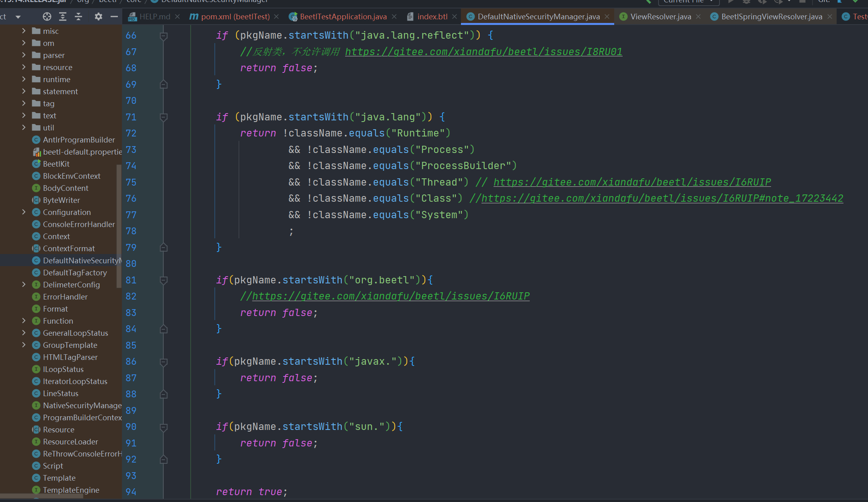Image resolution: width=868 pixels, height=502 pixels.
Task: Open the project panel settings gear
Action: (x=99, y=17)
